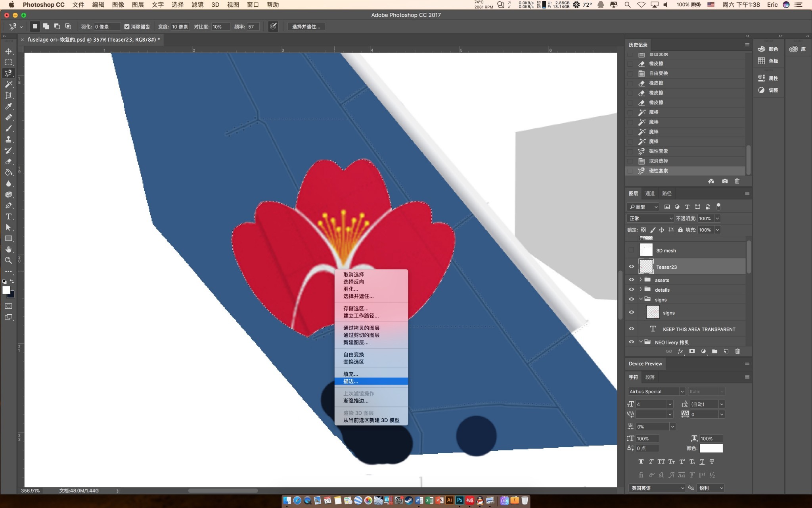Create new snapshot in History panel

pos(725,181)
